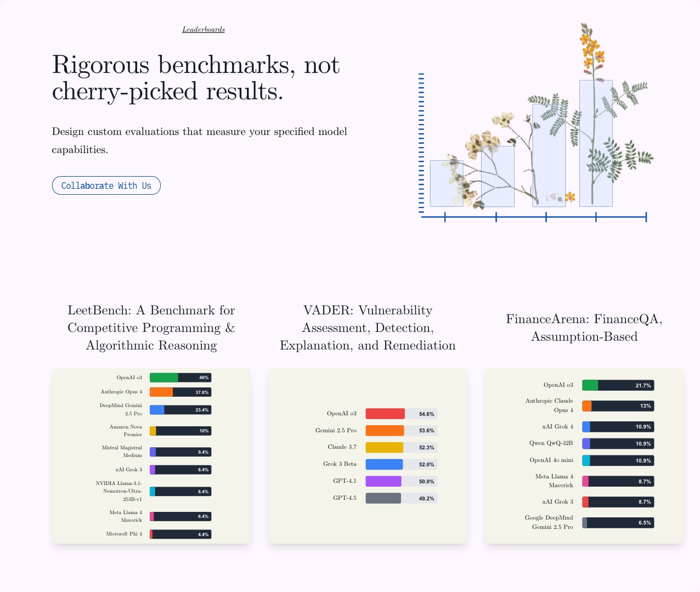The image size is (700, 592).
Task: Click 'GPT-4.1' label in VADER chart
Action: [x=345, y=481]
